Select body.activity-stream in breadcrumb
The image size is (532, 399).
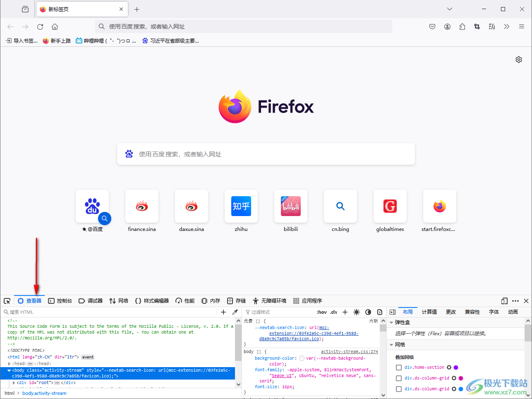pos(44,393)
